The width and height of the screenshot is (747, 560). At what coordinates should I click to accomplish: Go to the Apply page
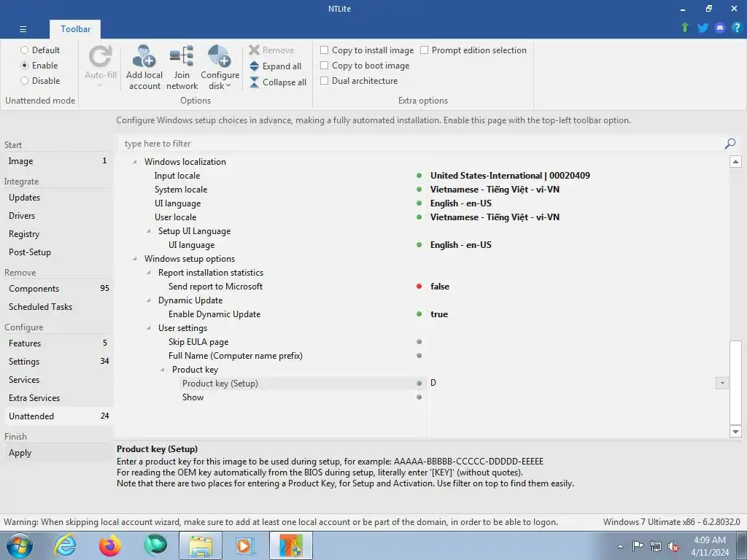(57, 452)
